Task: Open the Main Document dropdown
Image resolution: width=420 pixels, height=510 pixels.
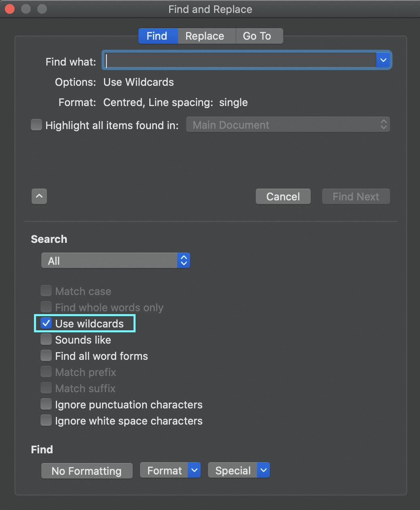Action: point(288,125)
